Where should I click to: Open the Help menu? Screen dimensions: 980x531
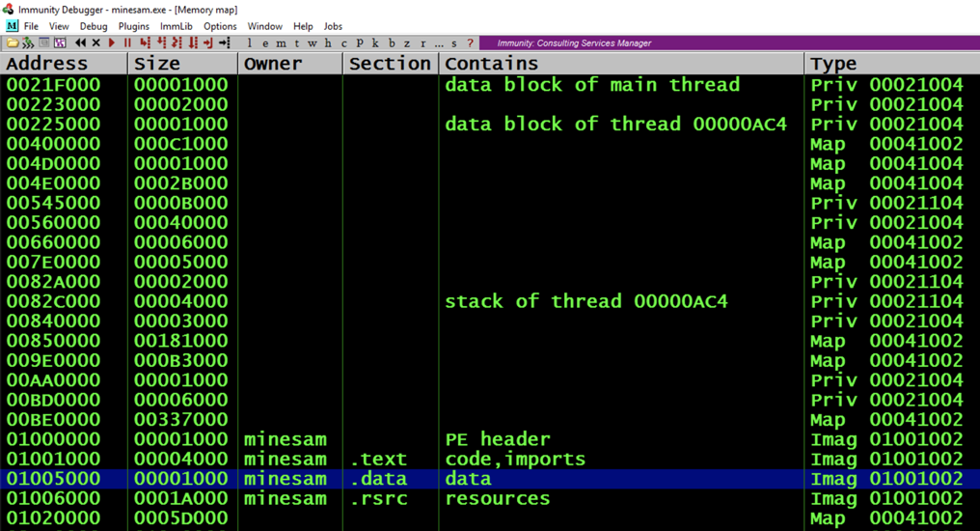pos(303,26)
